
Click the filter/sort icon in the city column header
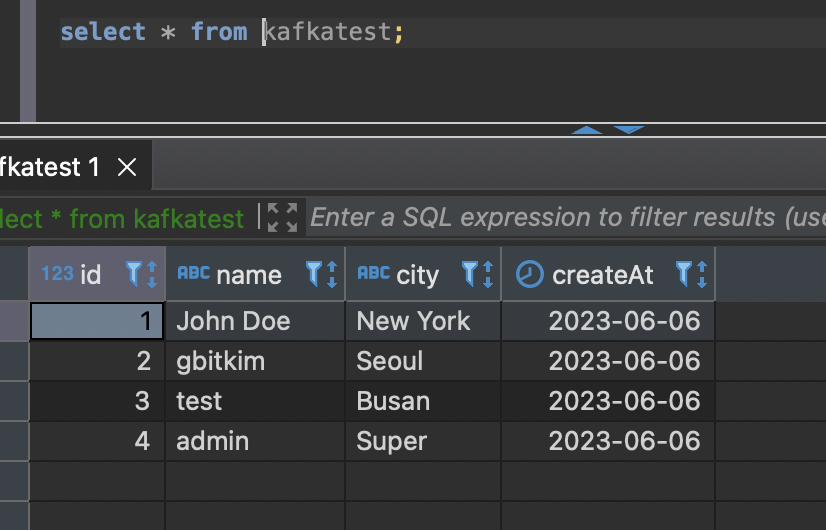(477, 275)
